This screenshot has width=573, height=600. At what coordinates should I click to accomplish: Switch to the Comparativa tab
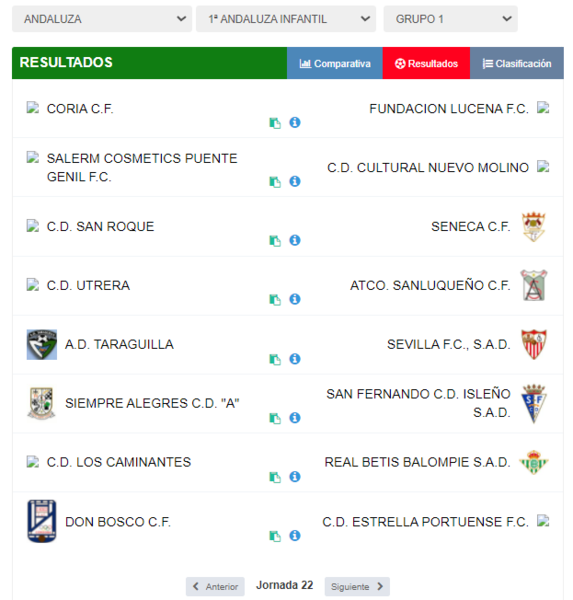pyautogui.click(x=335, y=63)
